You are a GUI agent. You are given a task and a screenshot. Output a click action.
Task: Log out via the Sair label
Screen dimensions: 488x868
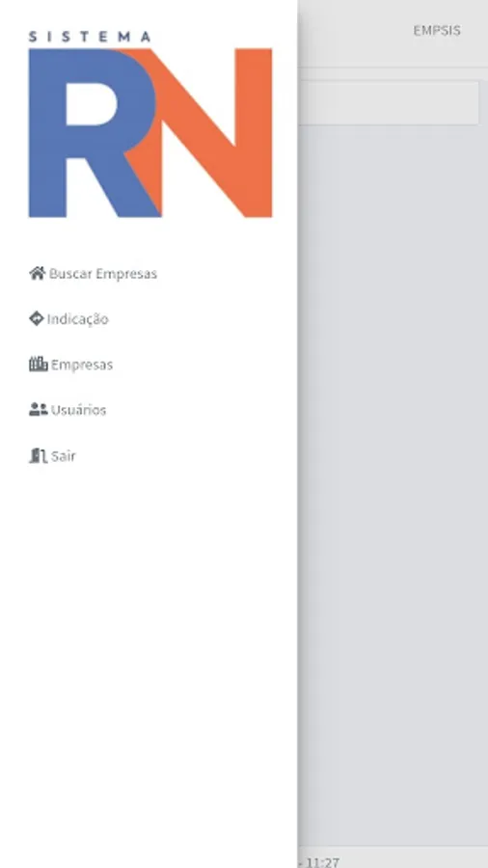(63, 455)
